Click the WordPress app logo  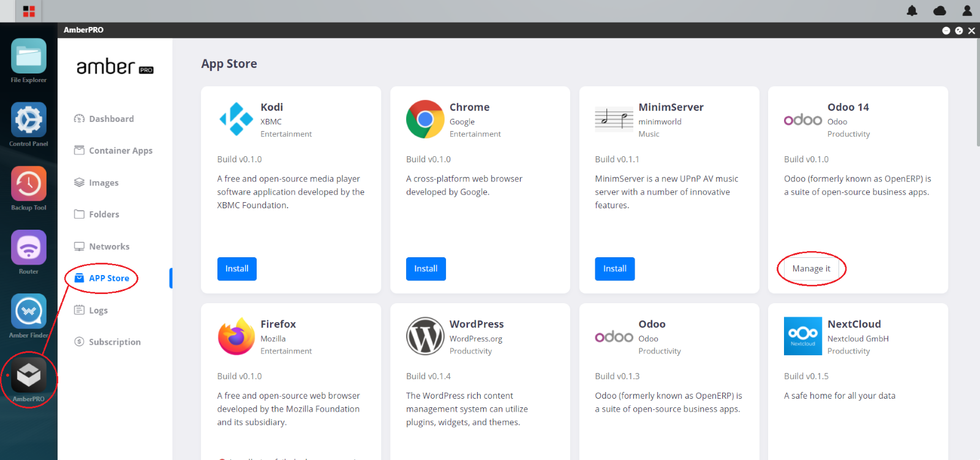[x=425, y=336]
